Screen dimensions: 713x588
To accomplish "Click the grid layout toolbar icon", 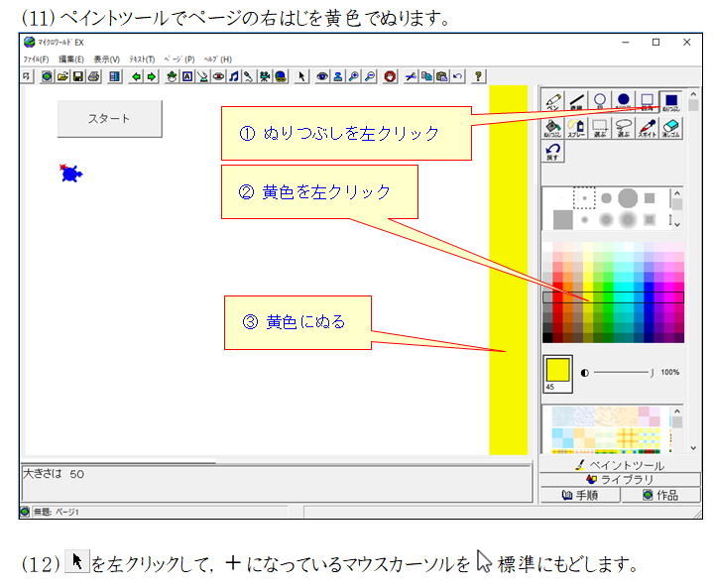I will pyautogui.click(x=114, y=76).
